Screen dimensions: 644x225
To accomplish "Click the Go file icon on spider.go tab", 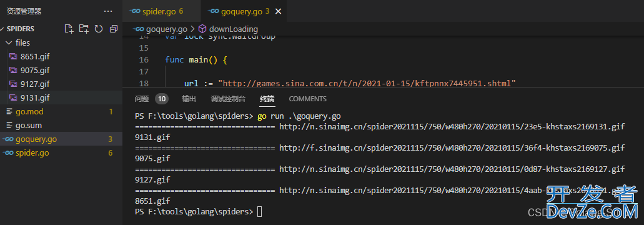I will click(x=135, y=11).
